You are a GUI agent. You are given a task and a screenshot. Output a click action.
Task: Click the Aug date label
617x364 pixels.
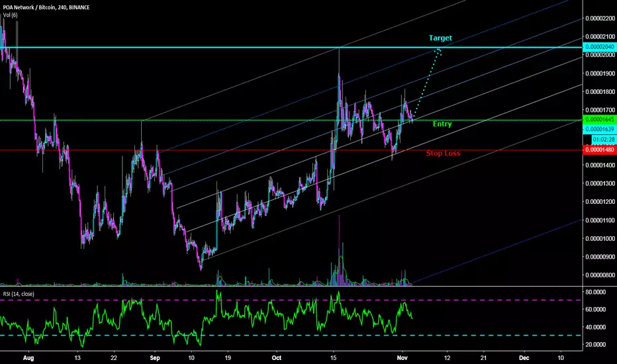[x=28, y=357]
